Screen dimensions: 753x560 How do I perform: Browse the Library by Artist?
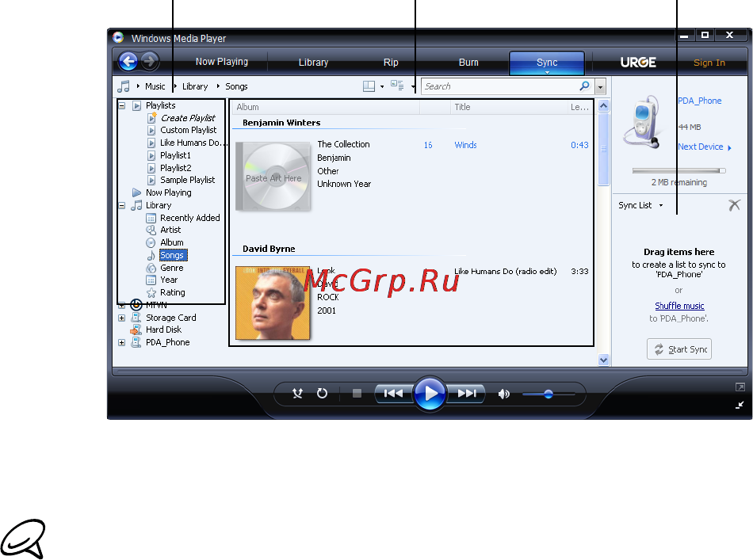click(170, 230)
